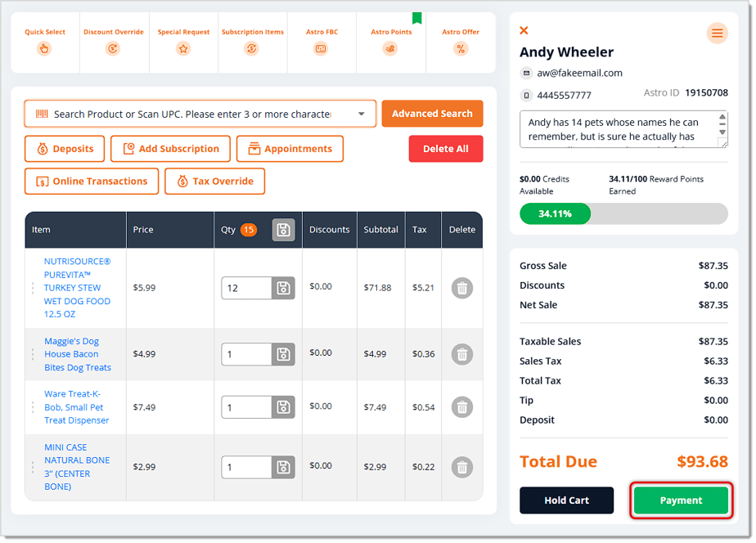Save quantity for Nutrisource turkey stew
The height and width of the screenshot is (543, 756).
(283, 288)
